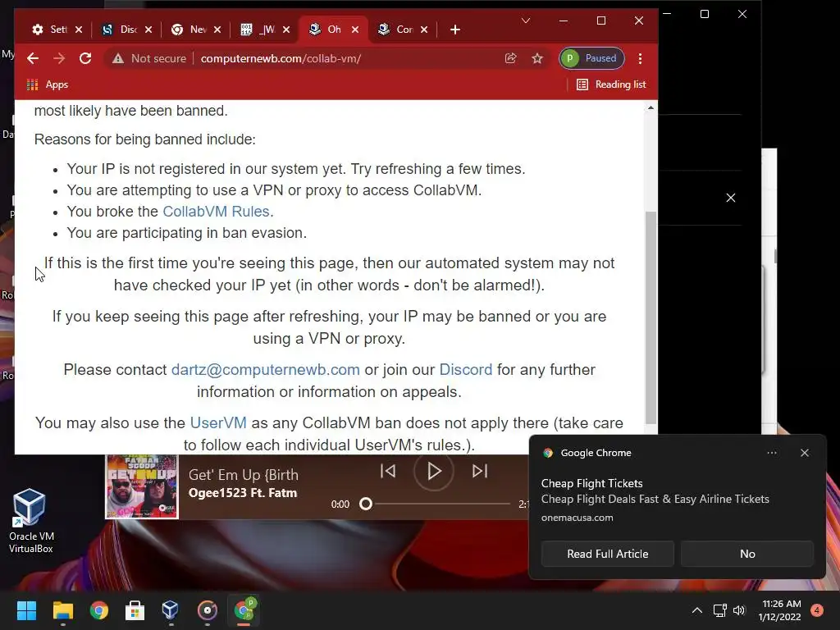Go back using the browser back arrow
The height and width of the screenshot is (630, 840).
[33, 58]
